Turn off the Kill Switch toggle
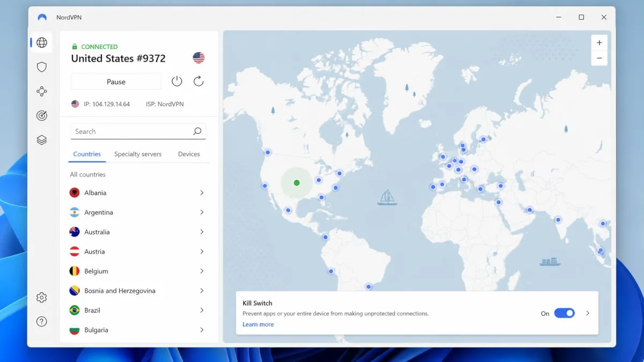 [x=564, y=313]
